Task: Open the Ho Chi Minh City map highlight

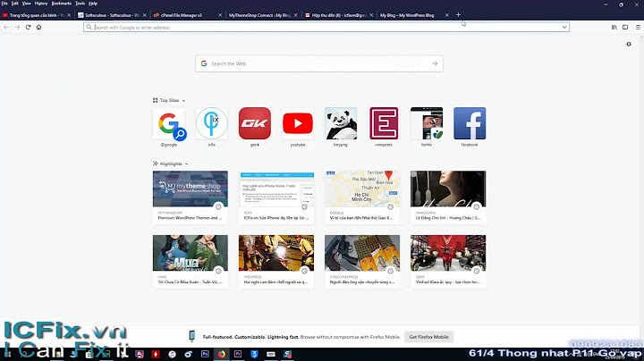Action: point(362,197)
